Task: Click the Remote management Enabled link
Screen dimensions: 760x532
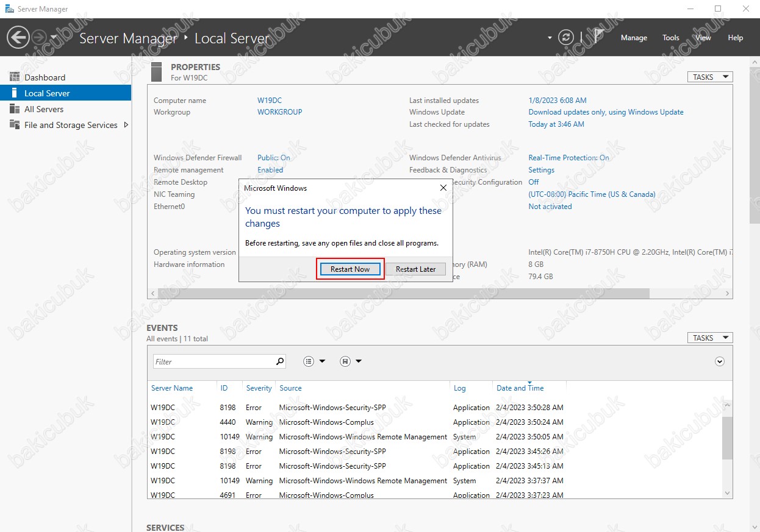Action: pos(270,170)
